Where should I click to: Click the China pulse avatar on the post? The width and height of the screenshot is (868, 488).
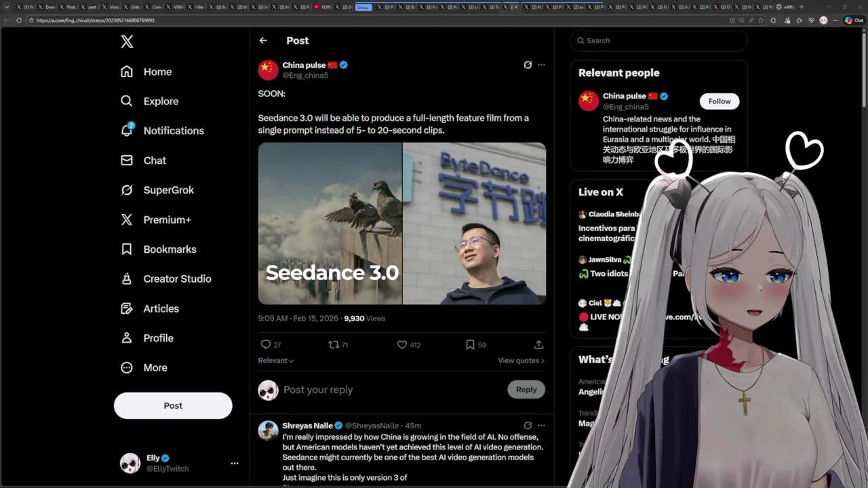(x=269, y=70)
